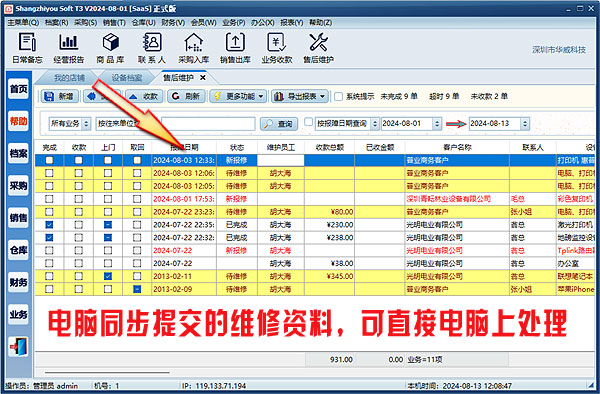Open the 经营报告 business report

68,48
